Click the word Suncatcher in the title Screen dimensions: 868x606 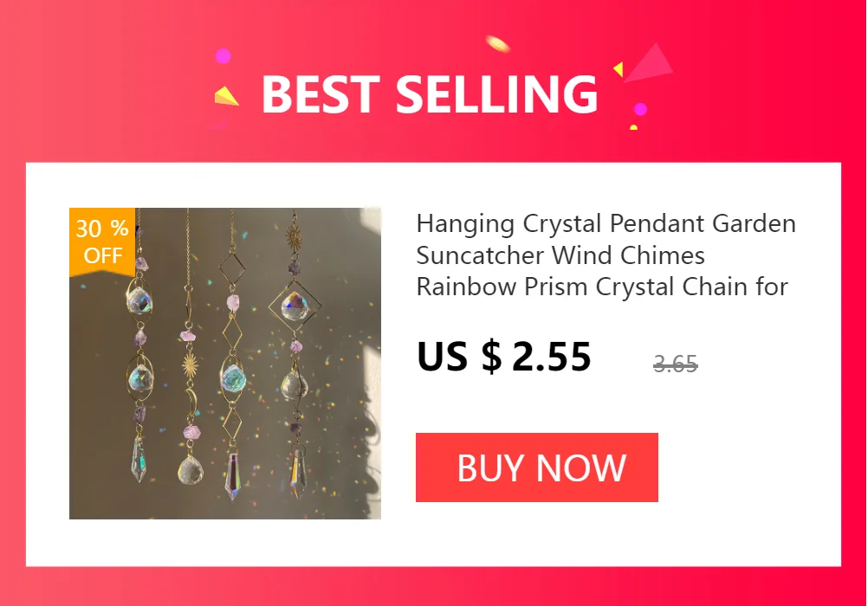tap(480, 255)
